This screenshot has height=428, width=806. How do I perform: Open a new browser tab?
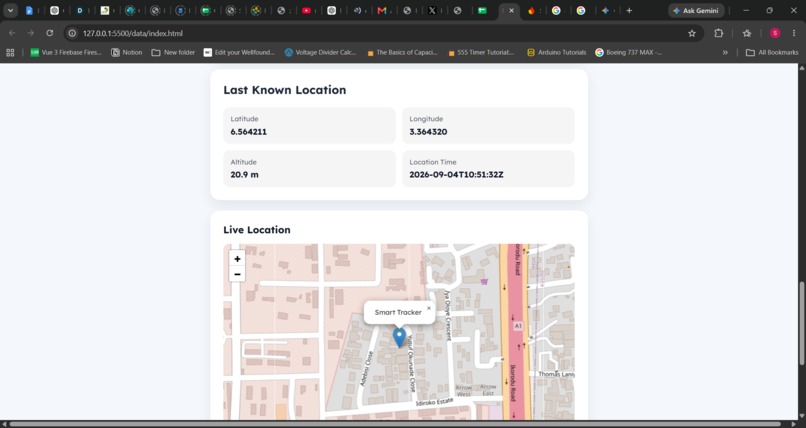(629, 10)
